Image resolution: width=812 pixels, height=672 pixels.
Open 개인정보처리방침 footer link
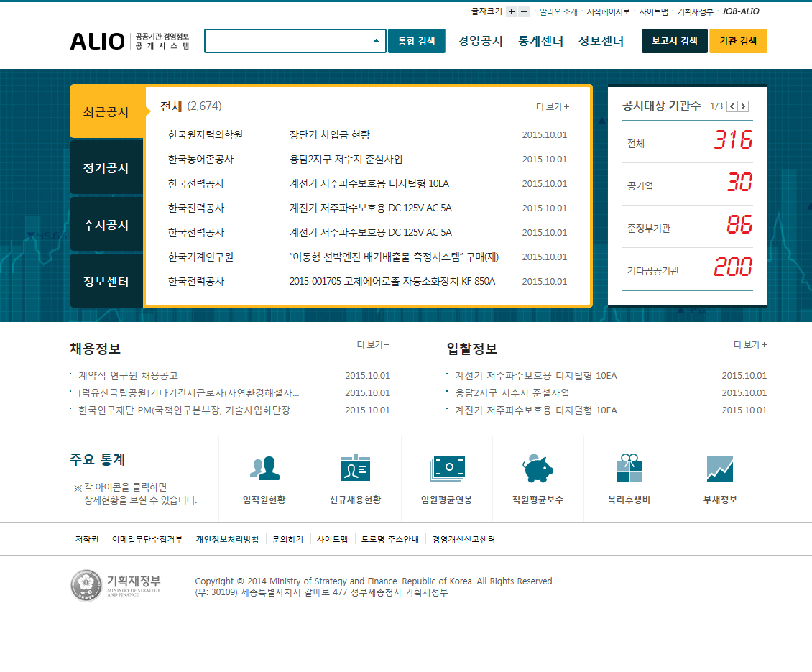(x=227, y=539)
